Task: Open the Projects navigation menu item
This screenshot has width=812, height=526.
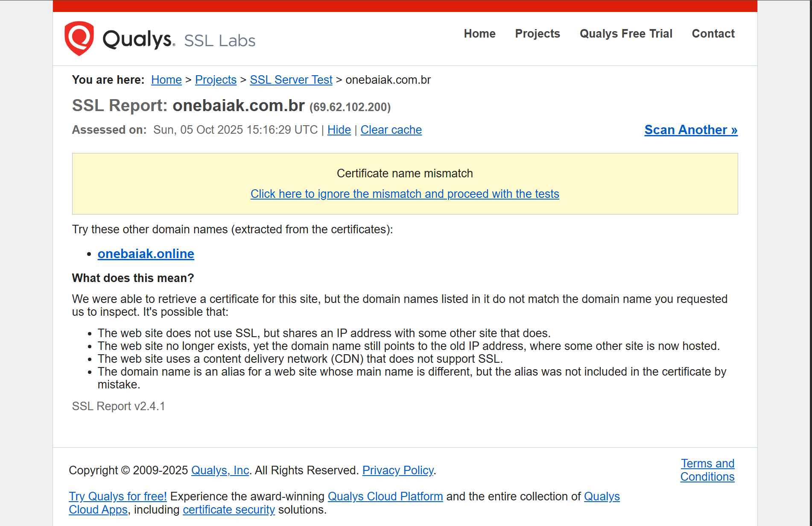Action: [x=537, y=34]
